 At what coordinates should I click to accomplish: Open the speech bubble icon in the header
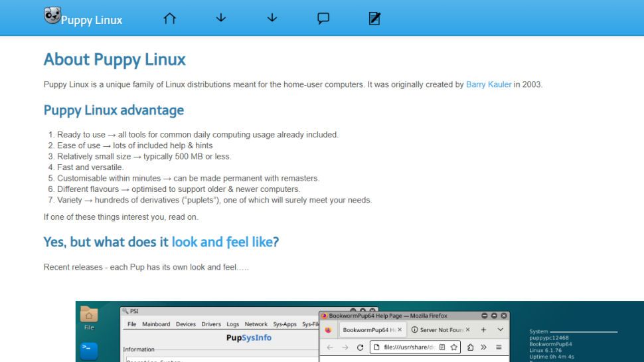click(323, 19)
